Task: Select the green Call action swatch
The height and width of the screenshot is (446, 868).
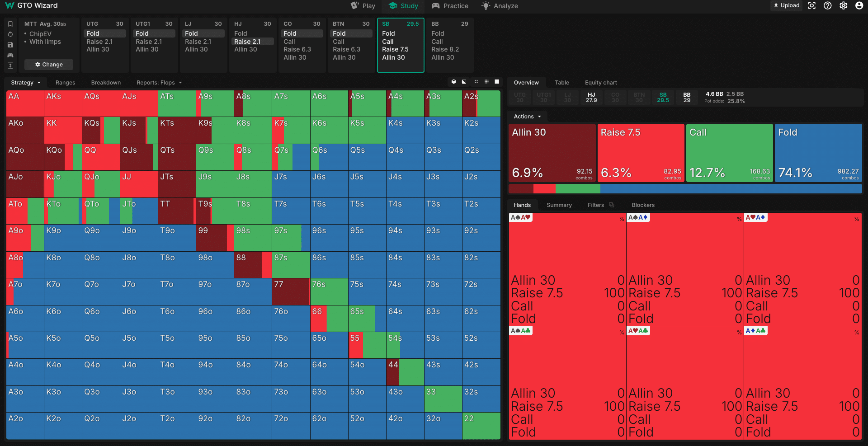Action: click(x=729, y=153)
